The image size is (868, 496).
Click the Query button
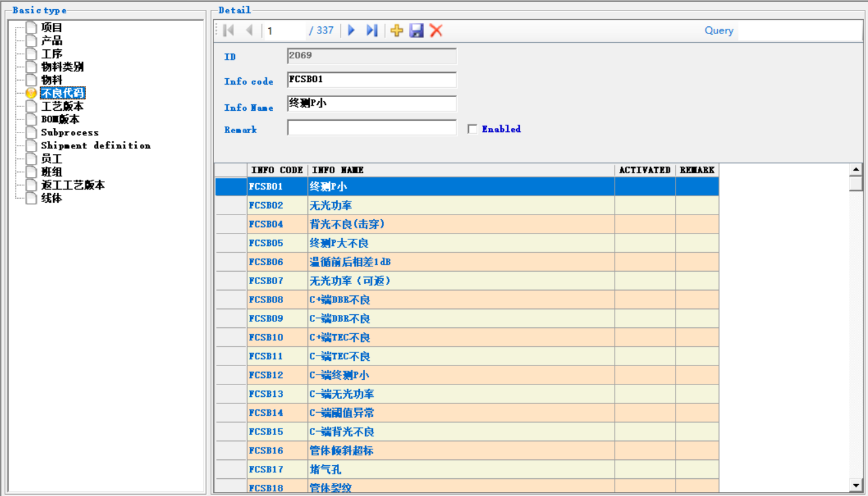pos(718,30)
